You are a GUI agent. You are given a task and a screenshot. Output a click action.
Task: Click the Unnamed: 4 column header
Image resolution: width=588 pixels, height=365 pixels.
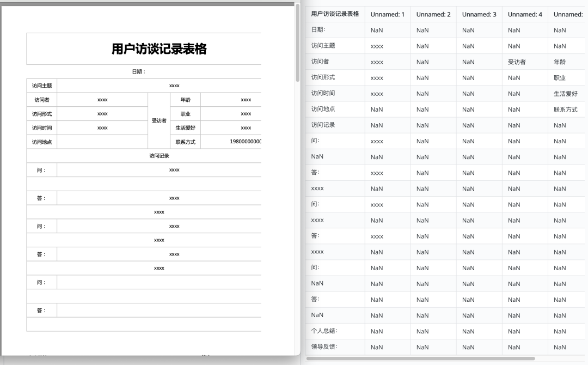(525, 14)
